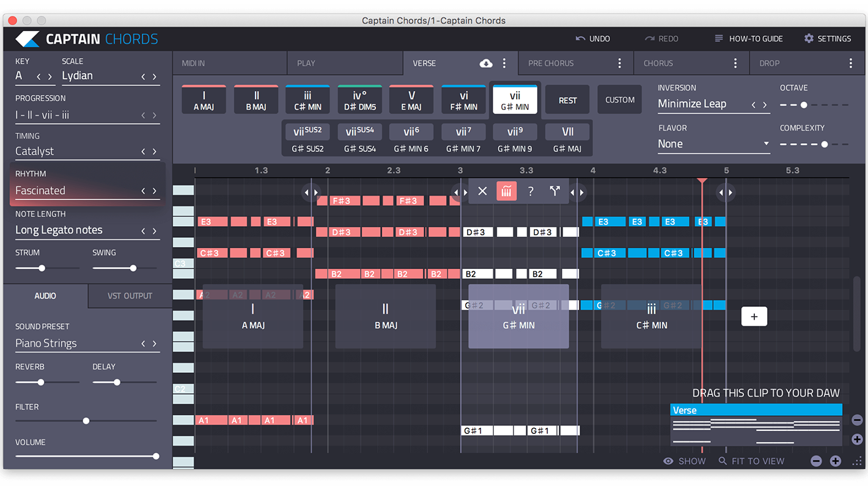Click the cloud download icon on Verse tab
The image size is (868, 489).
(x=486, y=63)
